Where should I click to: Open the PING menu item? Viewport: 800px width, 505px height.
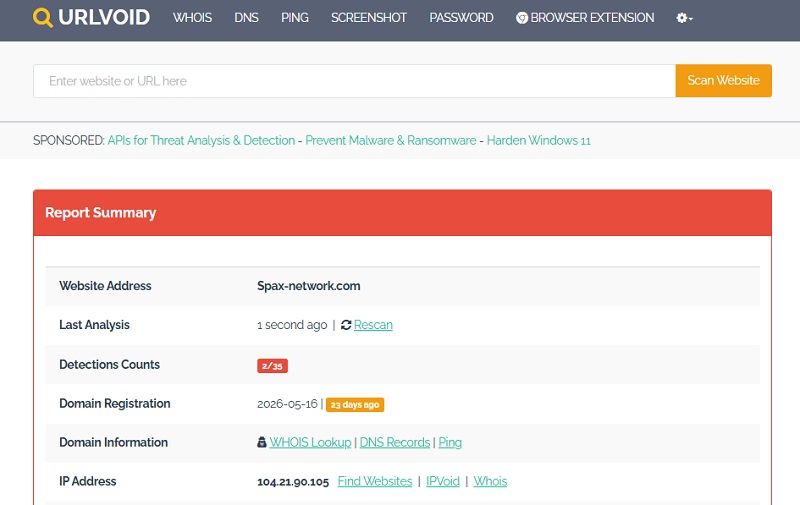(295, 18)
